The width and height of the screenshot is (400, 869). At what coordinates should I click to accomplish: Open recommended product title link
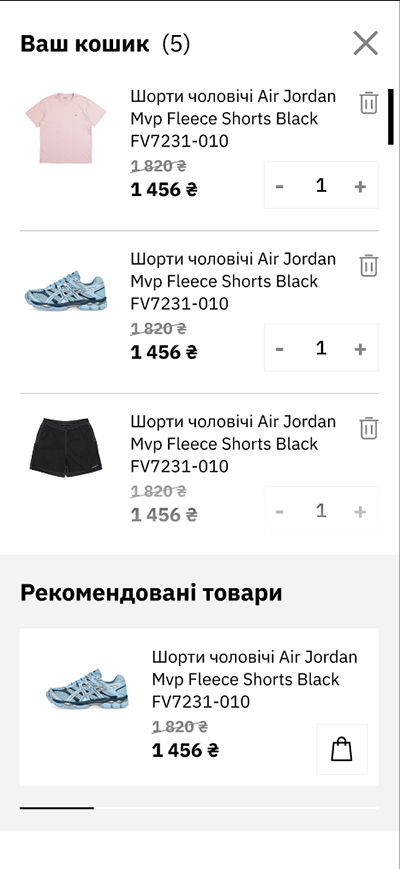(255, 679)
